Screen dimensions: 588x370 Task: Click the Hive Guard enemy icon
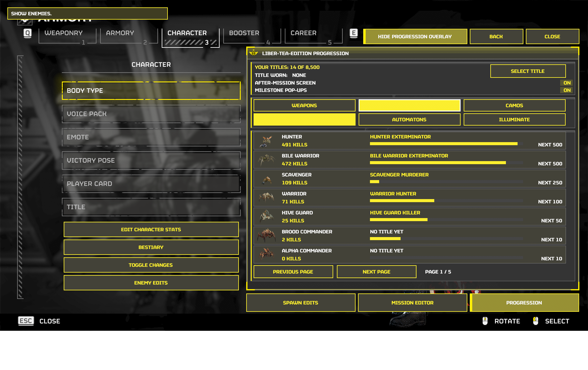(266, 217)
